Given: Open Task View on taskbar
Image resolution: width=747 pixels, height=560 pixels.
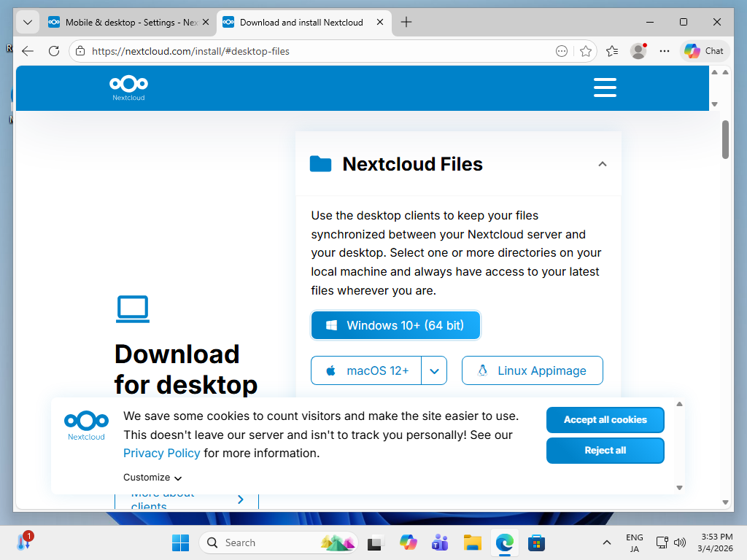Looking at the screenshot, I should (x=374, y=542).
